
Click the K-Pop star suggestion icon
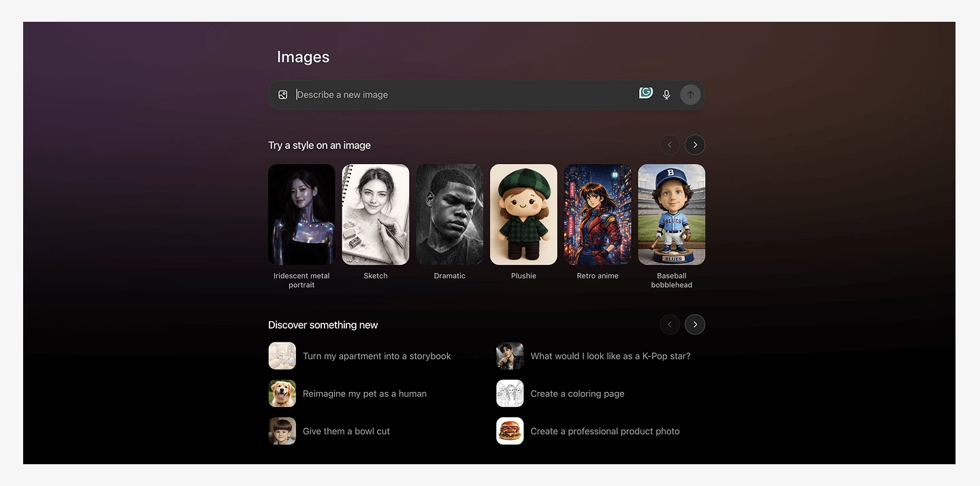pyautogui.click(x=510, y=356)
